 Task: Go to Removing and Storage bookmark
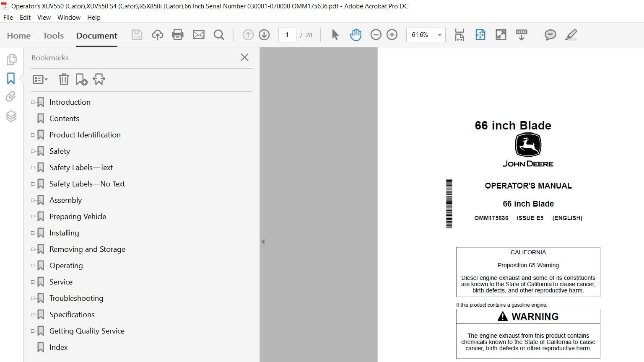[87, 249]
